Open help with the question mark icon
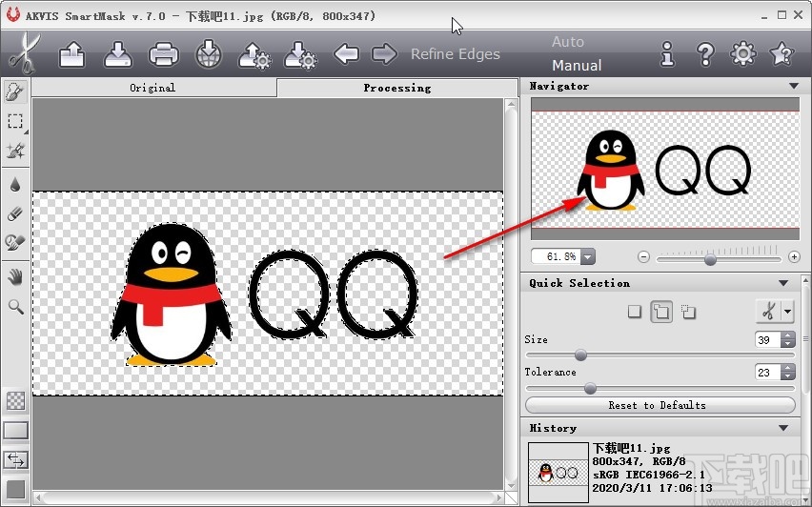Viewport: 812px width, 507px height. [705, 53]
